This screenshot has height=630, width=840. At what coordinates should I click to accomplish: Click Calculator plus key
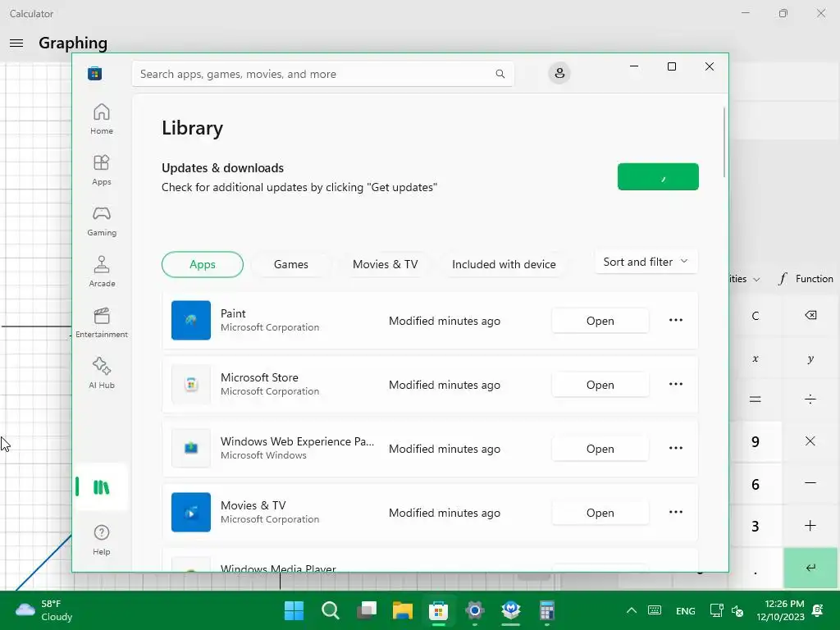pyautogui.click(x=810, y=526)
